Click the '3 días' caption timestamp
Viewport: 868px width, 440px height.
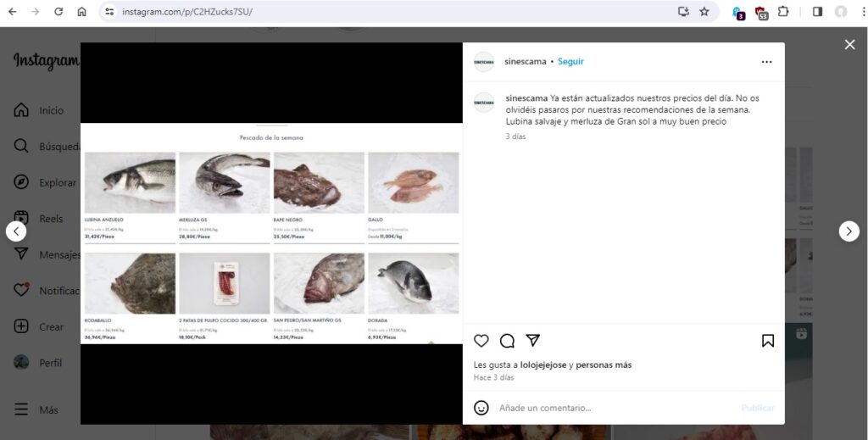(x=515, y=136)
